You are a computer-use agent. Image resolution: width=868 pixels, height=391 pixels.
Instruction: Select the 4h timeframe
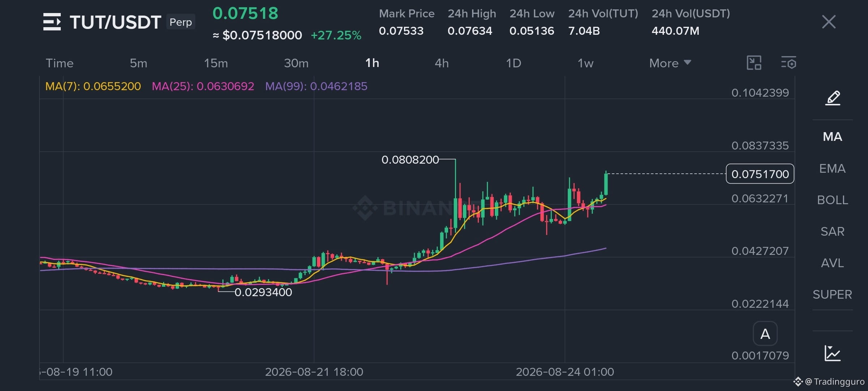[442, 63]
